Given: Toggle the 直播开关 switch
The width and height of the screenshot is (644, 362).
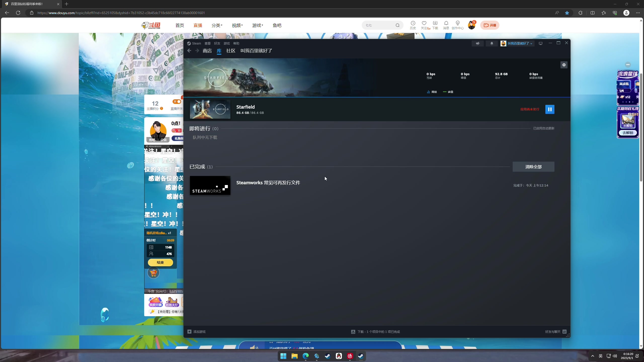Looking at the screenshot, I should [177, 102].
